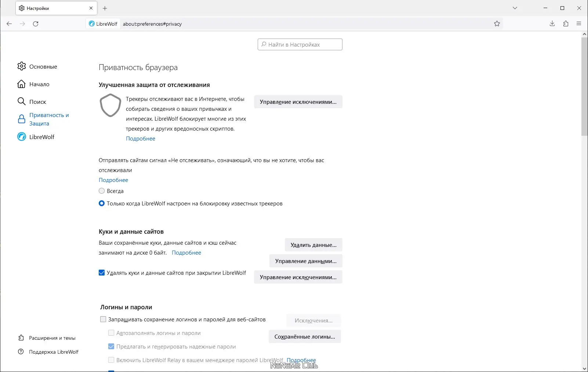Select Только когда LibreWolf настроен radio option
Screen dimensions: 588x372
click(102, 203)
